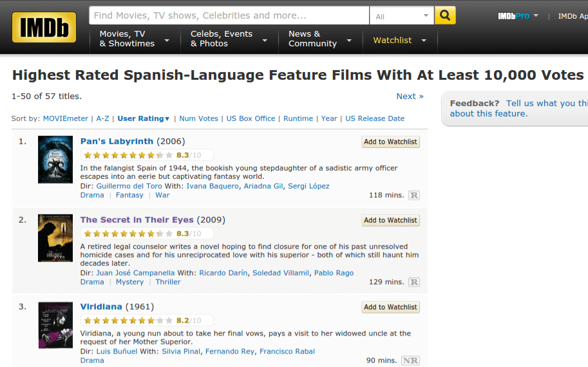Click the IMDb logo
The image size is (588, 367).
point(44,28)
